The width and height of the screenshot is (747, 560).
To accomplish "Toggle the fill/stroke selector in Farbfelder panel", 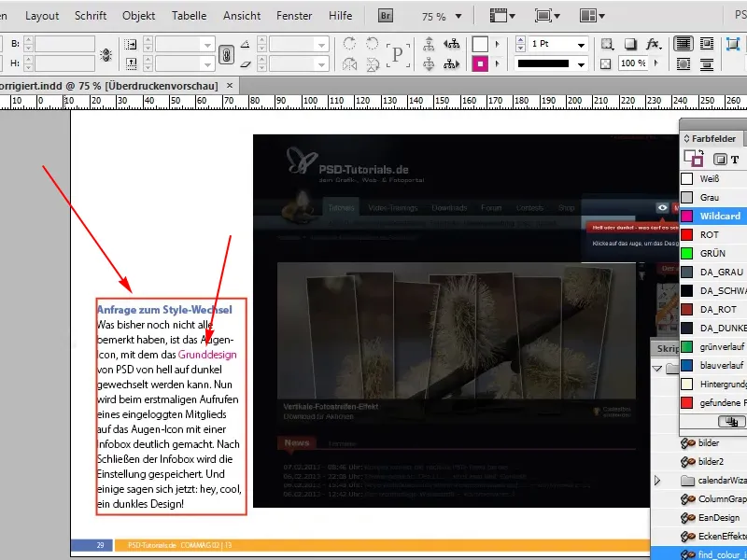I will coord(693,159).
